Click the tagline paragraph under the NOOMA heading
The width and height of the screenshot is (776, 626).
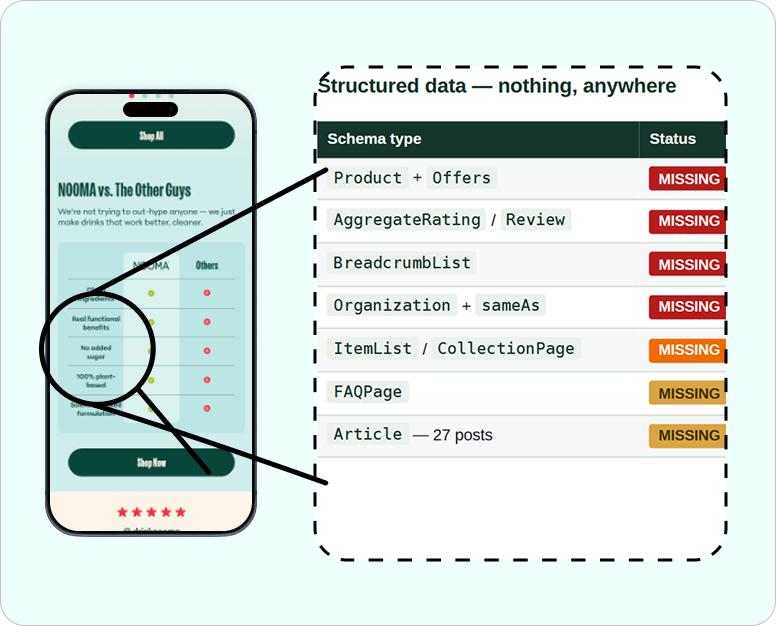(x=146, y=217)
